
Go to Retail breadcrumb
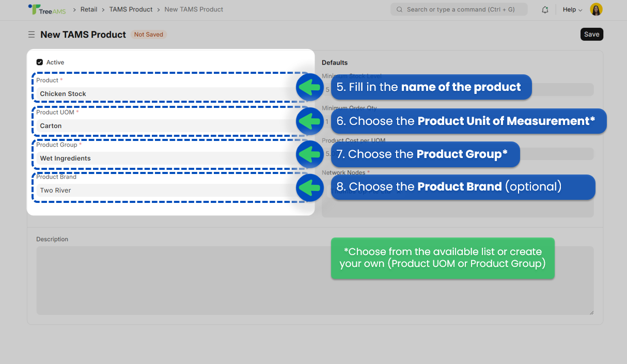click(89, 9)
